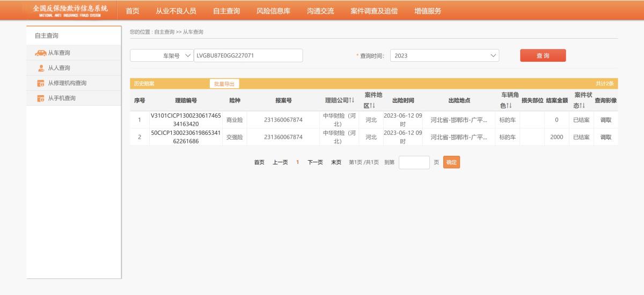The image size is (644, 295).
Task: Open 沟通交流 in top navigation
Action: click(320, 11)
